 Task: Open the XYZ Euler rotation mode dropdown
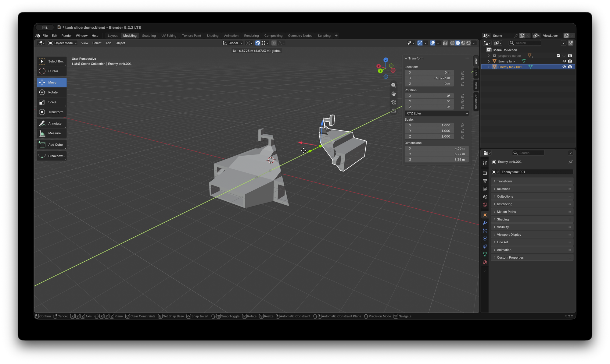(x=436, y=113)
